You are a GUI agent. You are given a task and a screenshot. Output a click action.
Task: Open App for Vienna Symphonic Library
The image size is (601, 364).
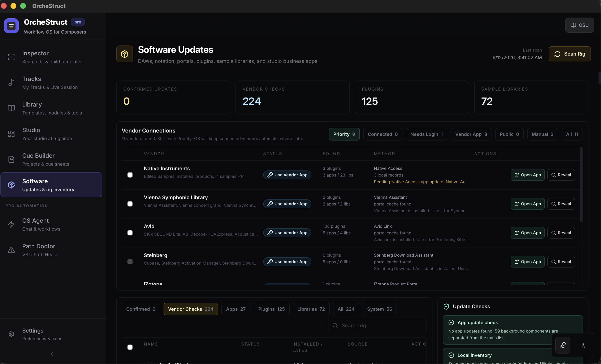tap(528, 204)
